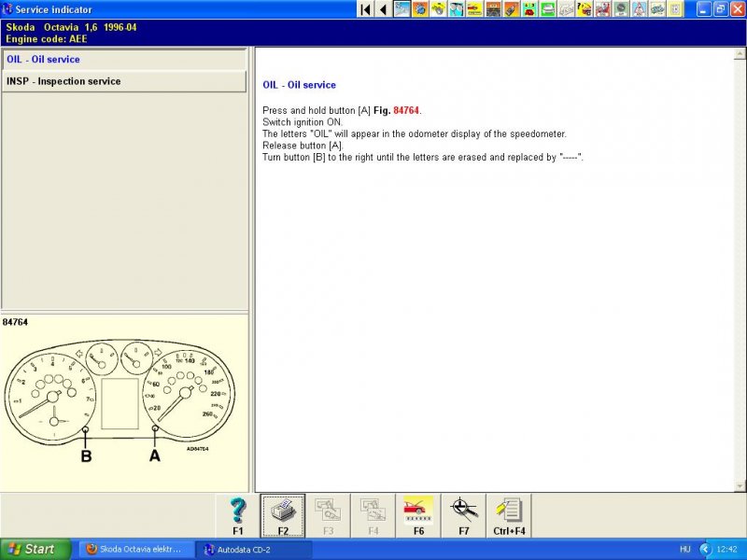Image resolution: width=747 pixels, height=560 pixels.
Task: Click the 'Release button [A].' instruction line
Action: (303, 146)
